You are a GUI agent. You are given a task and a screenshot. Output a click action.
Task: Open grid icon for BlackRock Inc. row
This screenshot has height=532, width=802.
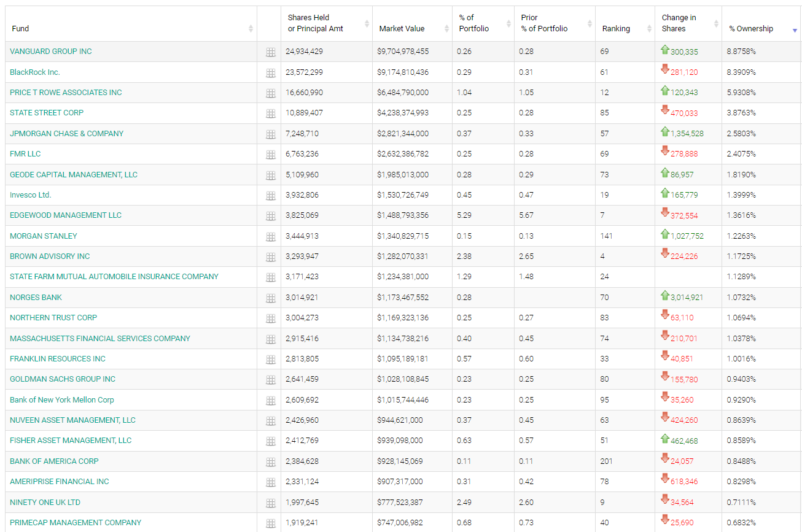pos(270,73)
